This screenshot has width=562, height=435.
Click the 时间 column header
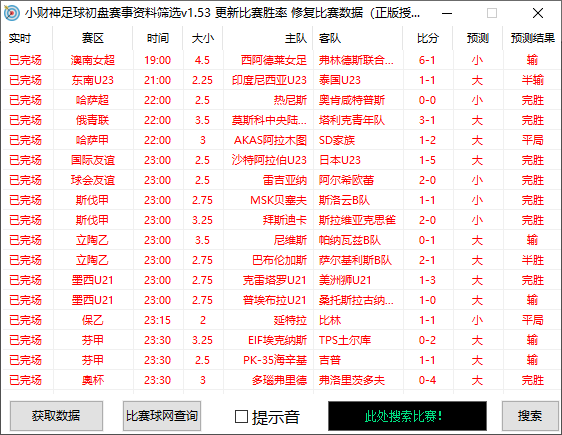[x=158, y=38]
